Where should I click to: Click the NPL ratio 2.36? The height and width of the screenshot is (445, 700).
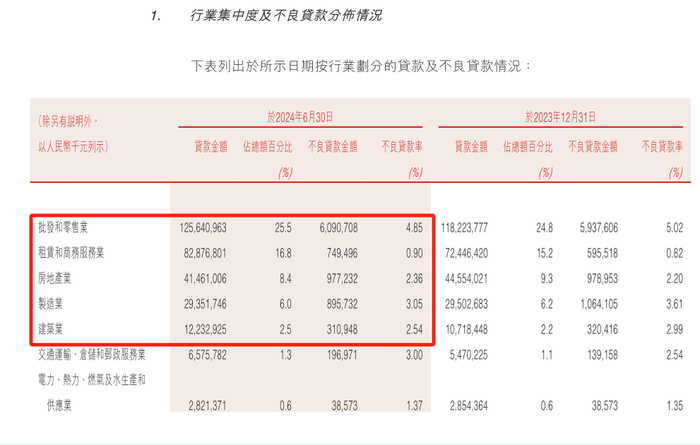tap(414, 279)
